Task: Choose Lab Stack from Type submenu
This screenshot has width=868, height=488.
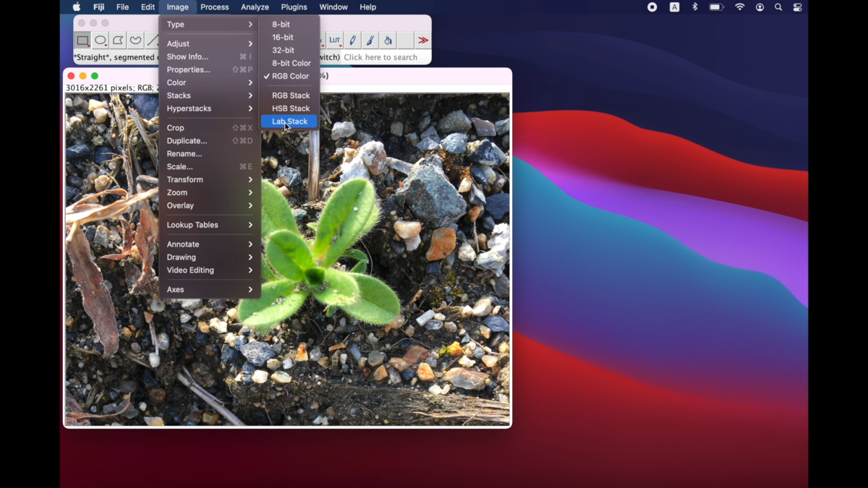Action: (289, 121)
